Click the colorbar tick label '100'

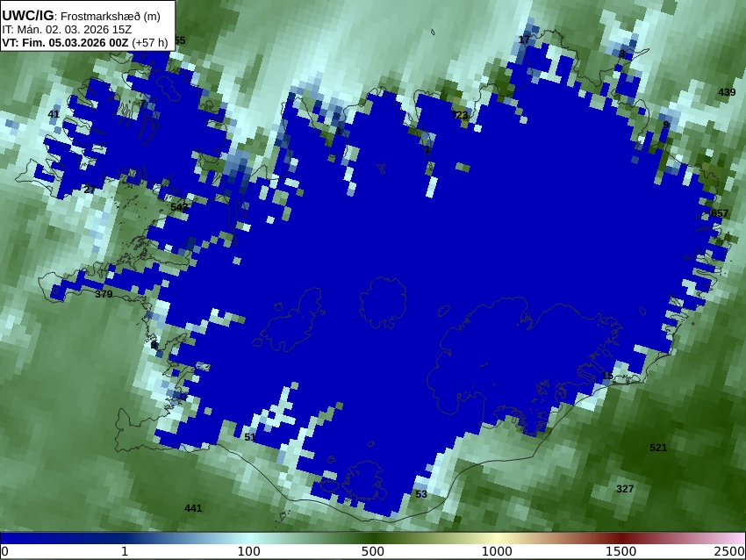(x=249, y=551)
